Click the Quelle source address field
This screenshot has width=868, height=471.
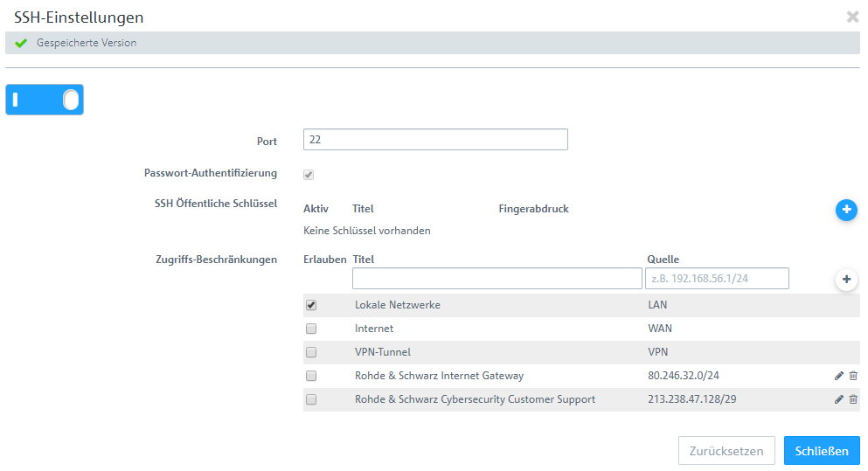tap(717, 279)
